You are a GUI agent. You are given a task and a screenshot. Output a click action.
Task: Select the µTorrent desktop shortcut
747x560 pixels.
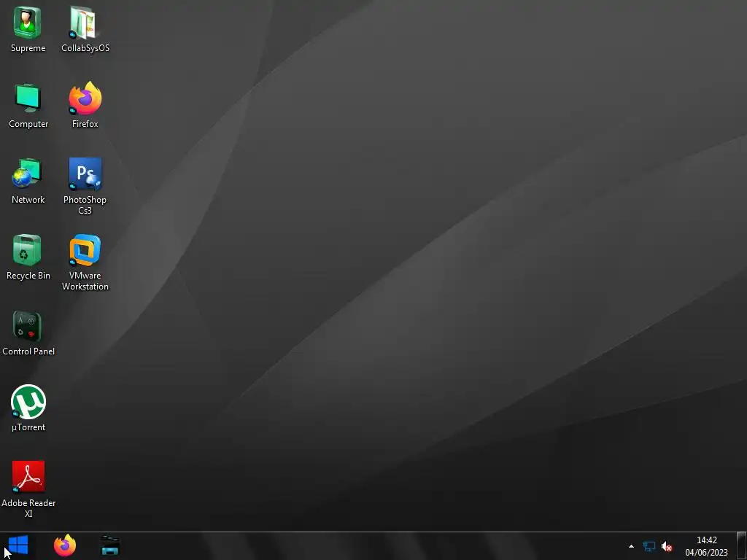28,402
